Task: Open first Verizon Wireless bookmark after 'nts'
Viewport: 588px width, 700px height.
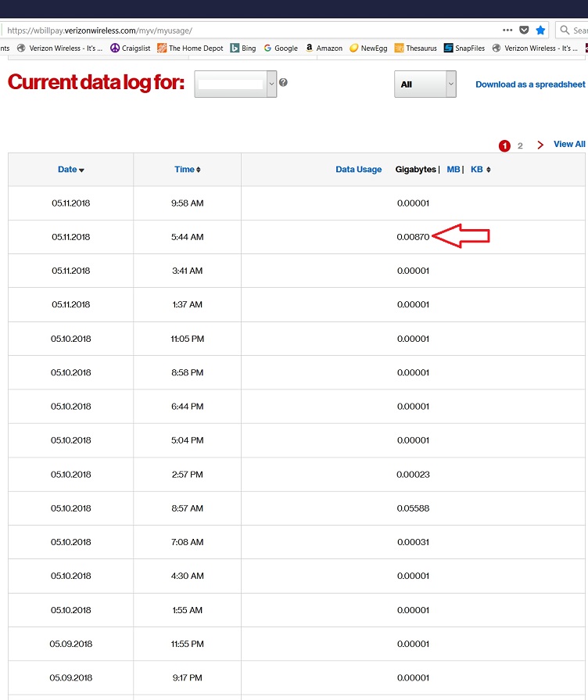Action: click(59, 48)
